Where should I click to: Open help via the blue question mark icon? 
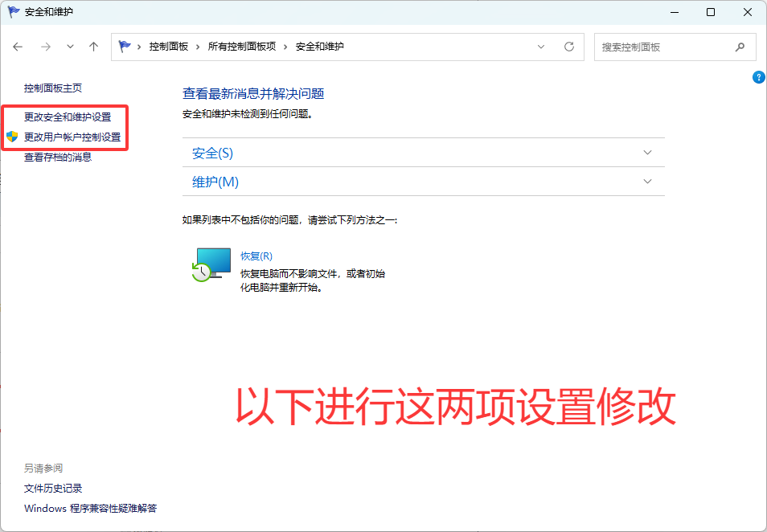click(758, 76)
